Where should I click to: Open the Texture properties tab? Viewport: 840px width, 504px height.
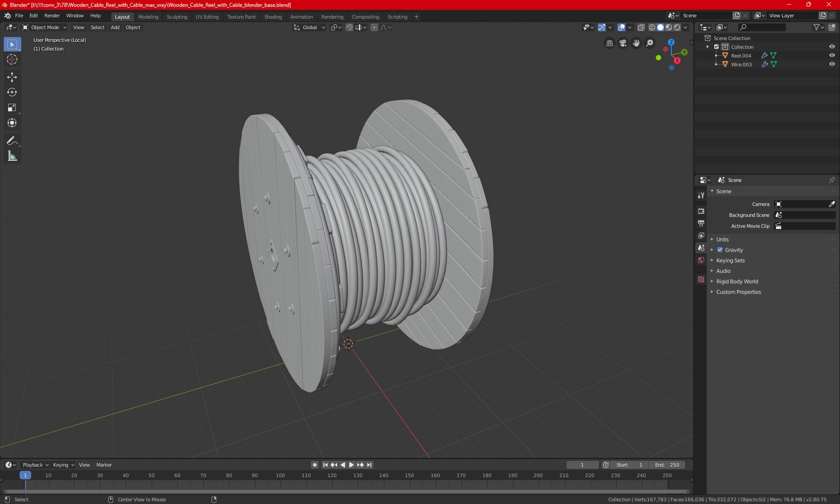coord(701,279)
